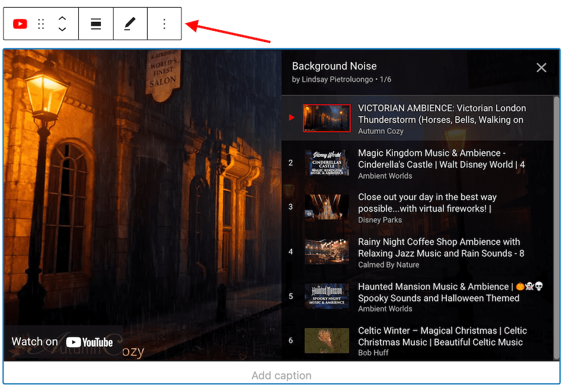The width and height of the screenshot is (569, 392).
Task: Click the YouTube block icon
Action: click(19, 24)
